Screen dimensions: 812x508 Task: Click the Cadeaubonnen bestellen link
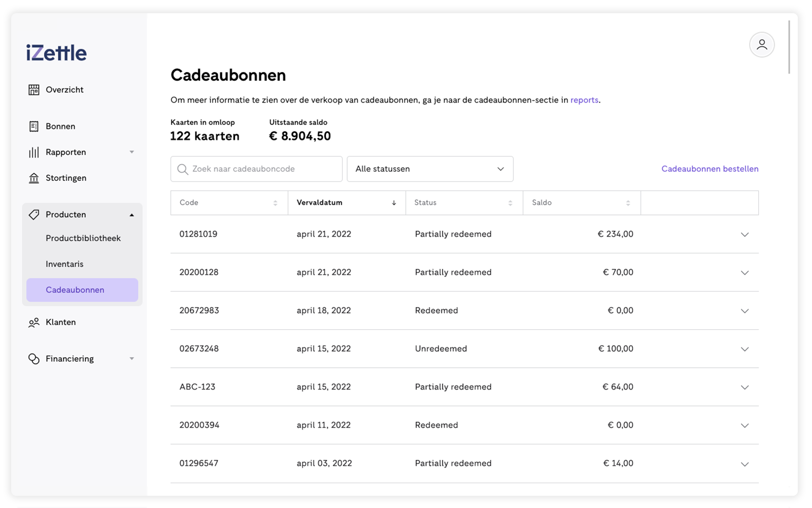click(x=709, y=169)
